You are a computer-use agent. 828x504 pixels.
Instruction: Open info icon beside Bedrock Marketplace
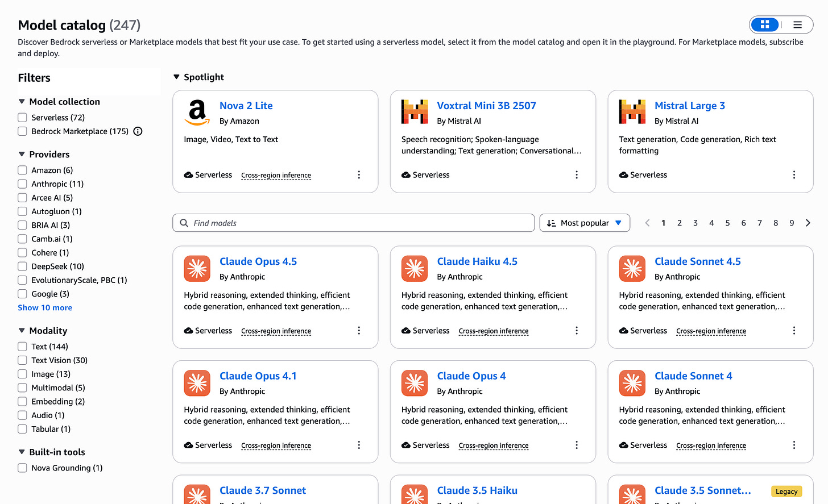(138, 131)
